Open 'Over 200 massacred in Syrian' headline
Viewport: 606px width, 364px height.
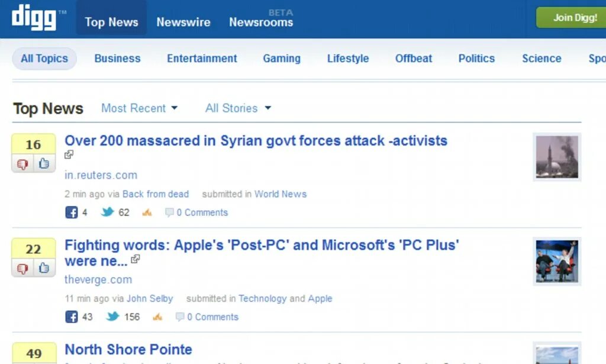pyautogui.click(x=256, y=141)
